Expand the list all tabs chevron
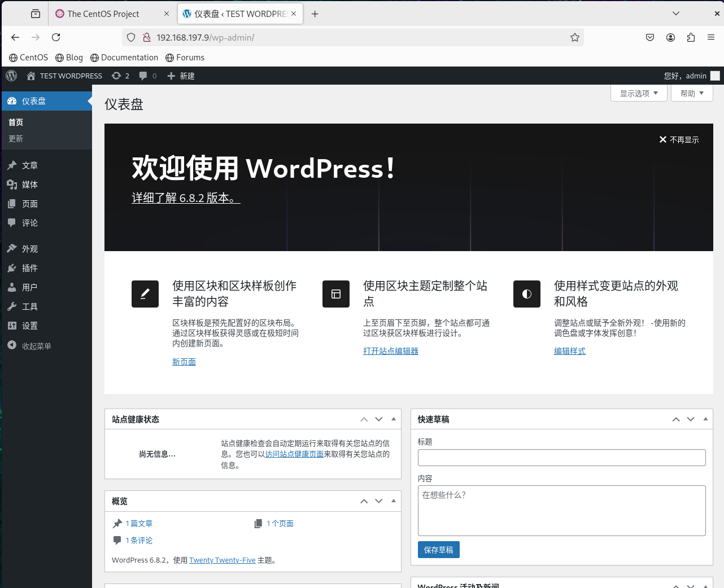Viewport: 724px width, 588px height. (x=676, y=14)
